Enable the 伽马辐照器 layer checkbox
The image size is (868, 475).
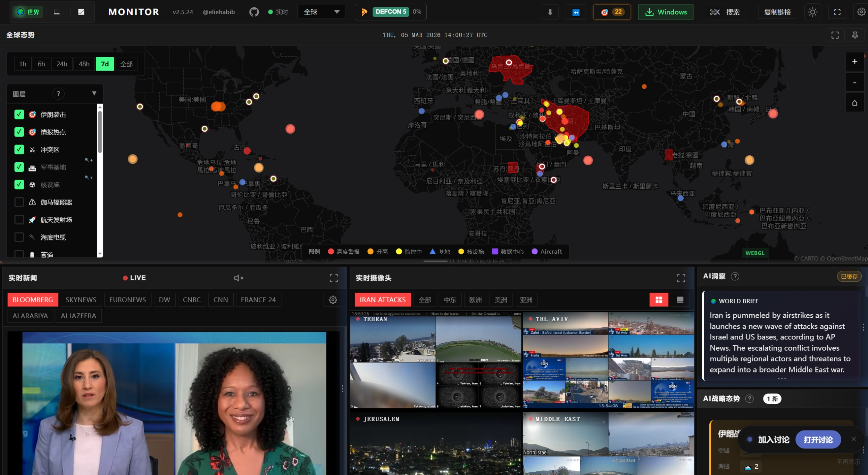19,202
